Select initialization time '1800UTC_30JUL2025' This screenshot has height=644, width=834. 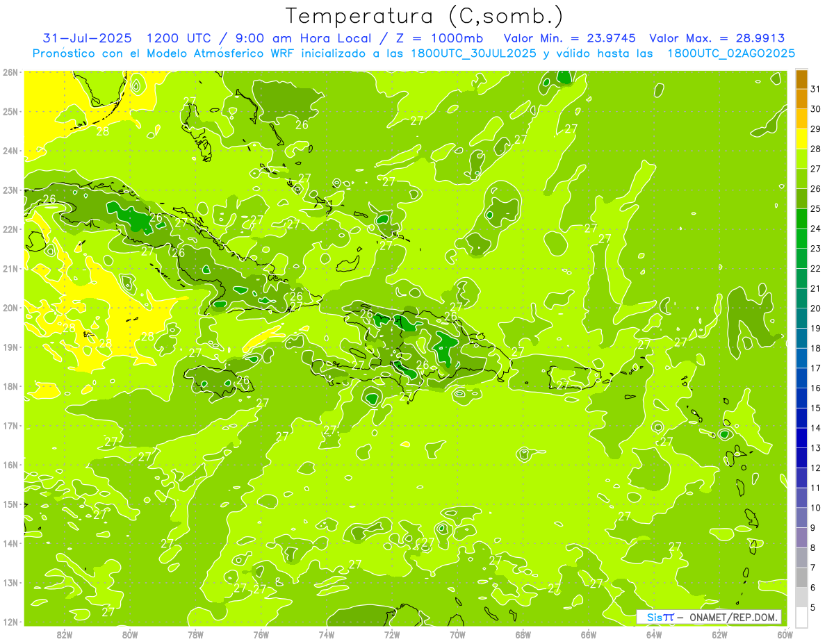(x=474, y=53)
